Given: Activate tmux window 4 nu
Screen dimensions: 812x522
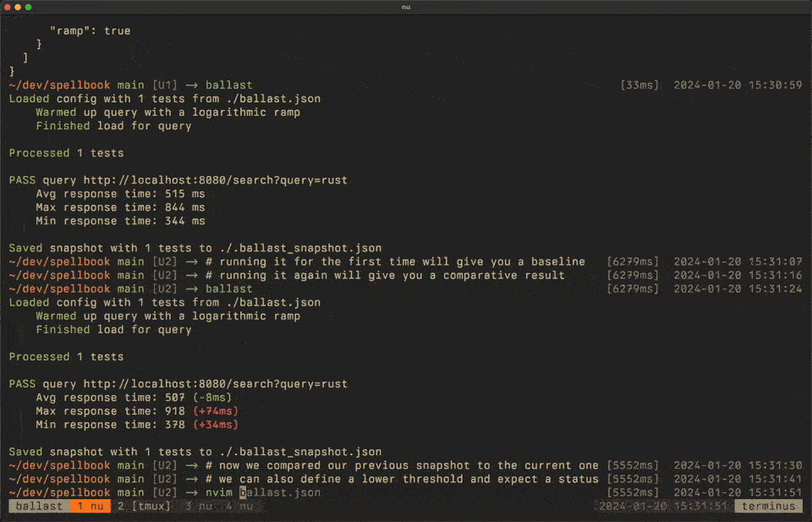Looking at the screenshot, I should point(237,505).
